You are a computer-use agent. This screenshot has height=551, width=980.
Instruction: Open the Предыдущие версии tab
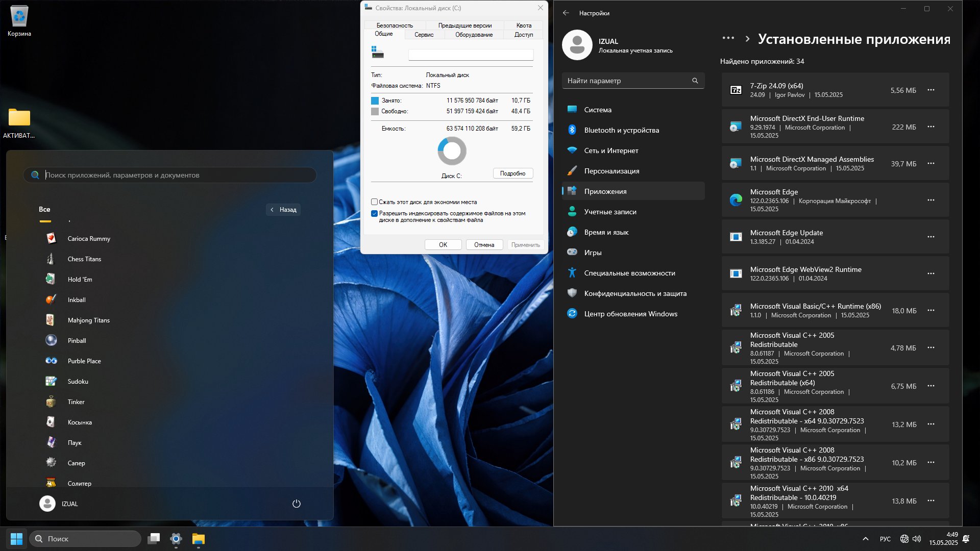click(x=465, y=26)
